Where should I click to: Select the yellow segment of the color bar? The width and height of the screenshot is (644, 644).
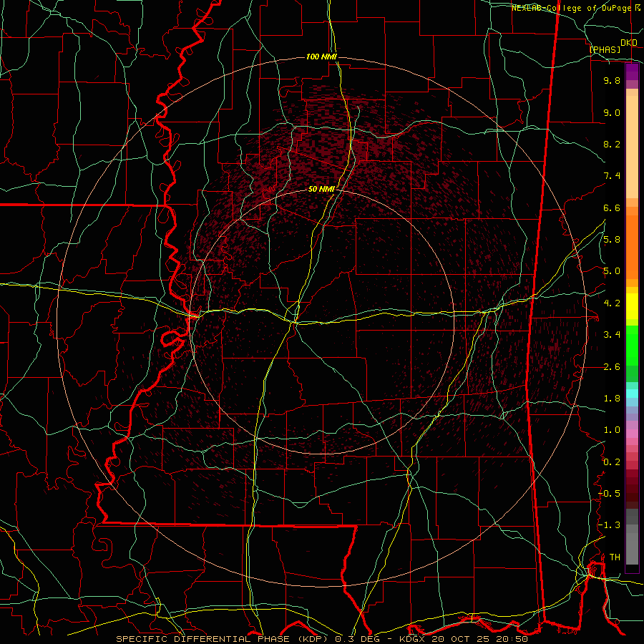coord(632,306)
